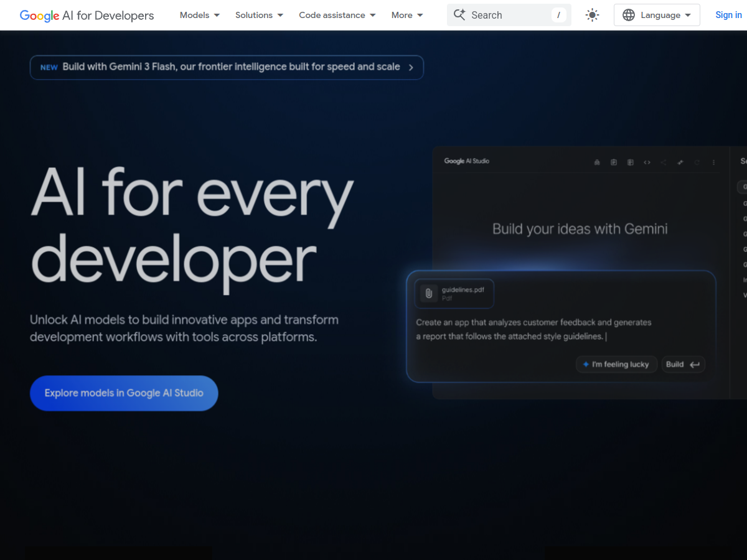Click Sign in link
747x560 pixels.
(x=728, y=15)
